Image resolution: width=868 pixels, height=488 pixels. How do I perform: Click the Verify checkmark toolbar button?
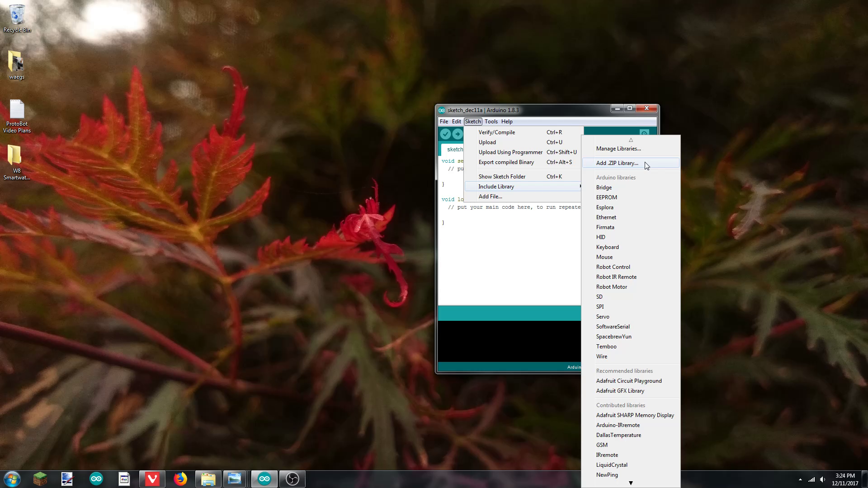click(x=445, y=134)
